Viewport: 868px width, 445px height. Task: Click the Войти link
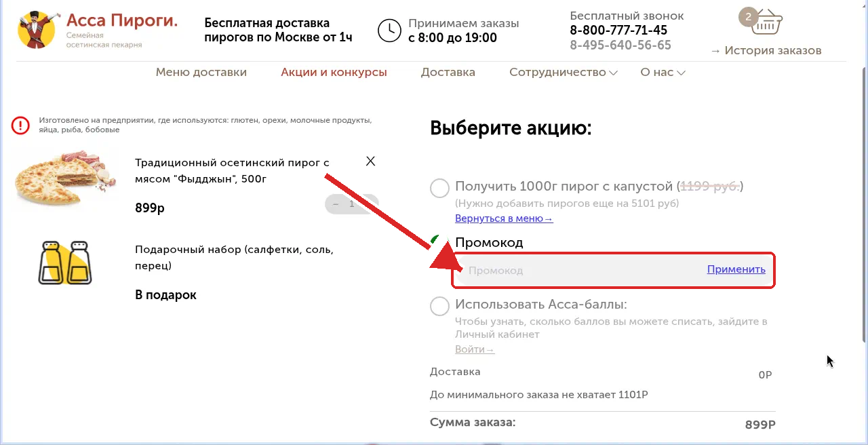475,349
